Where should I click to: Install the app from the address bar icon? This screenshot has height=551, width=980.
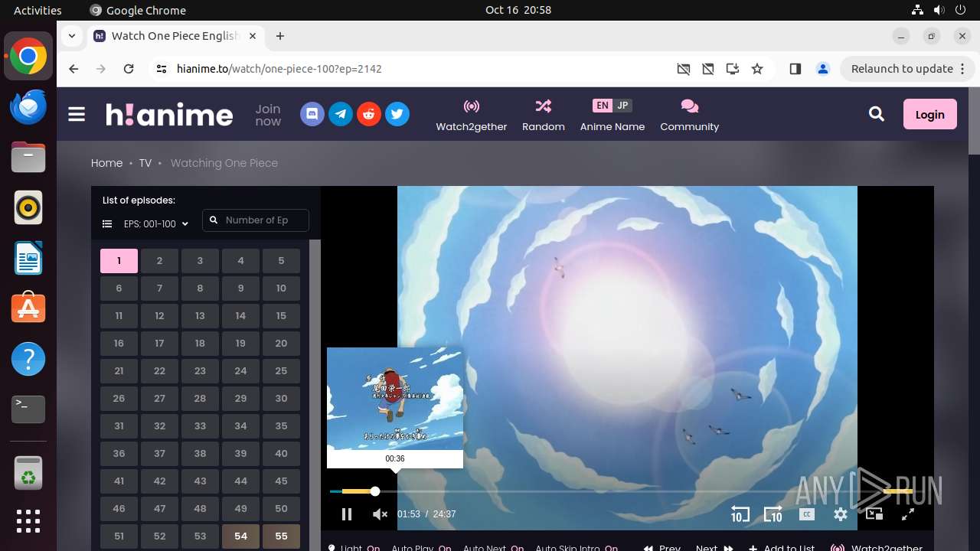pyautogui.click(x=733, y=69)
